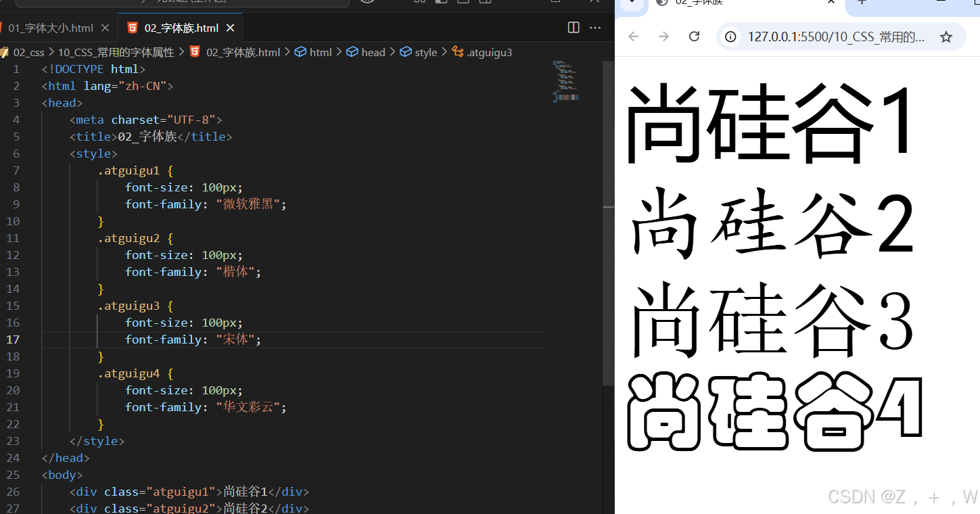980x514 pixels.
Task: Click line number 17 in the gutter
Action: coord(12,340)
